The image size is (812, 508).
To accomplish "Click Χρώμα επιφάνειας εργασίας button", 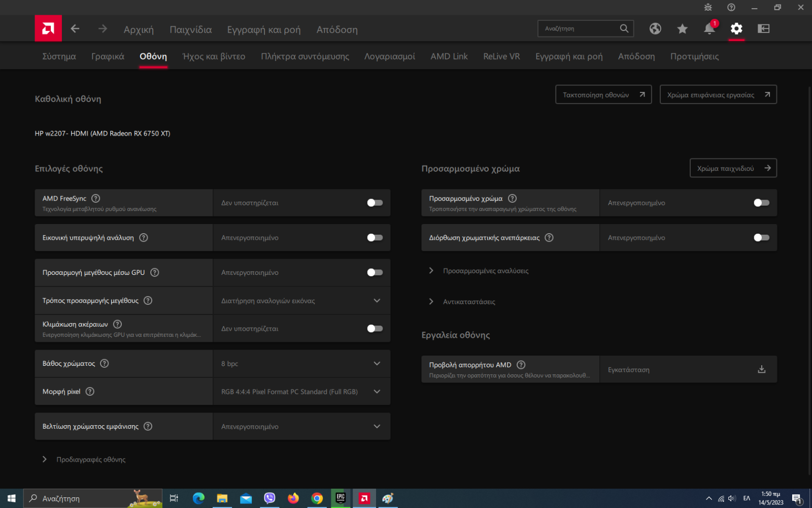I will click(x=718, y=94).
